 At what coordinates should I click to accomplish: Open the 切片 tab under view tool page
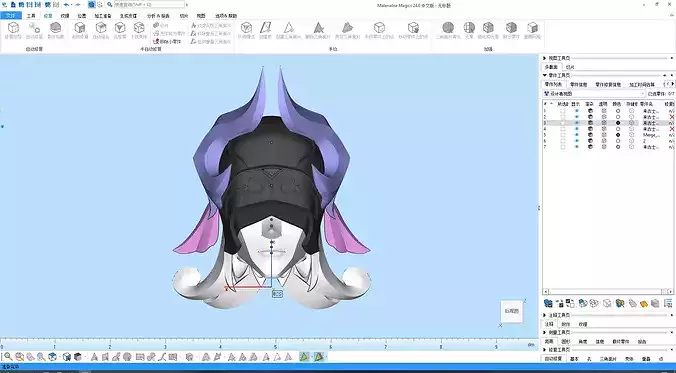570,67
